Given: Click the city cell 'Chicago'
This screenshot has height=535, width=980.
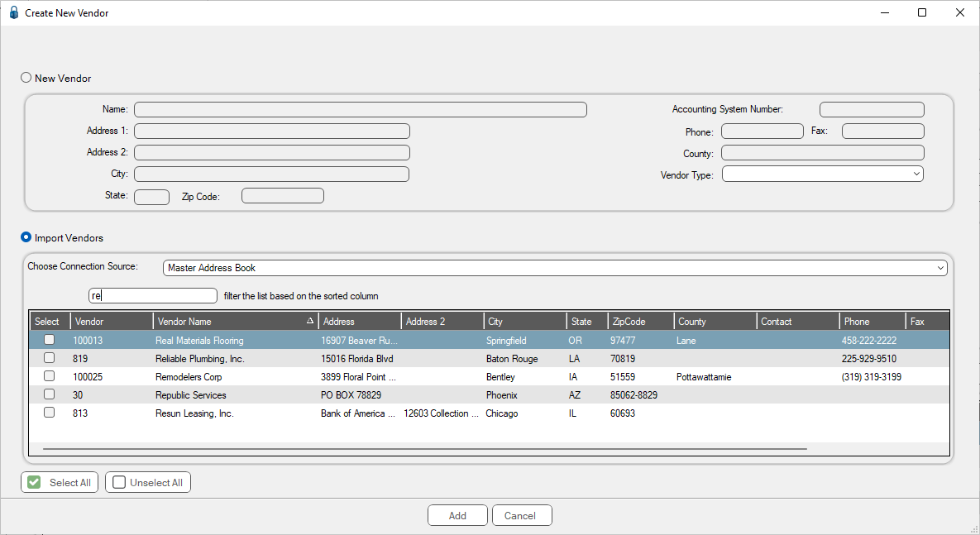Looking at the screenshot, I should 502,413.
